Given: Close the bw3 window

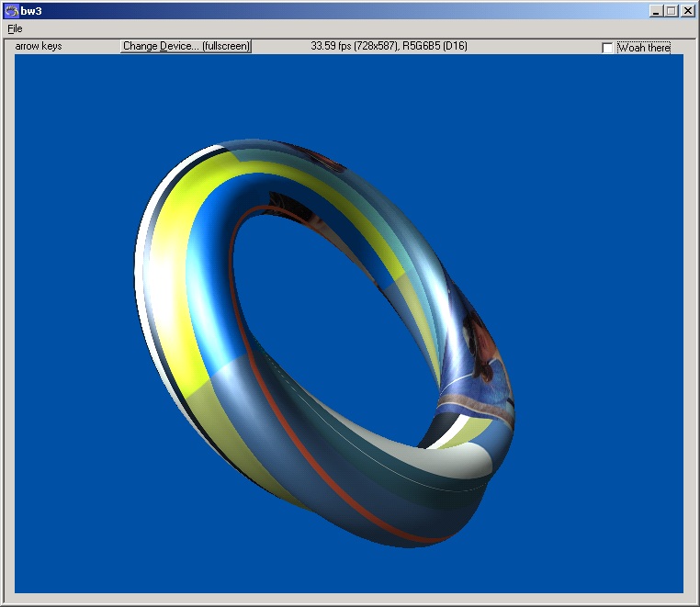Looking at the screenshot, I should 687,10.
